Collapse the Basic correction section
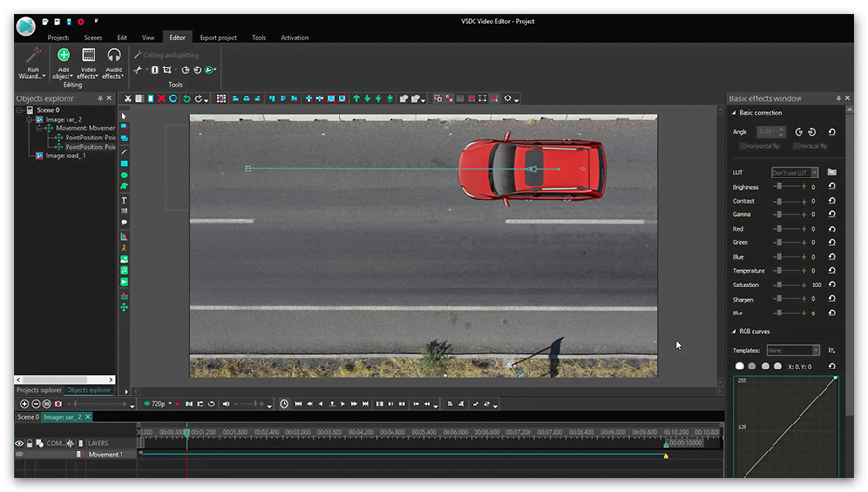Viewport: 868px width, 492px height. 733,113
